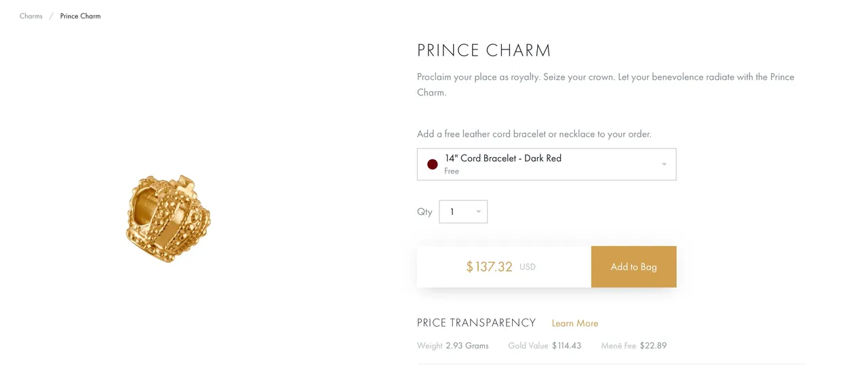Select the USD currency label

tap(528, 267)
